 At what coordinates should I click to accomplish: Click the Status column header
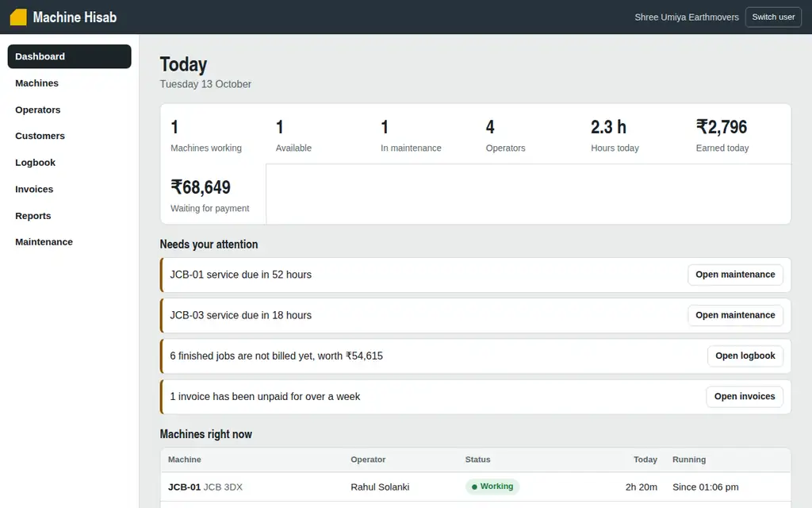(x=477, y=460)
